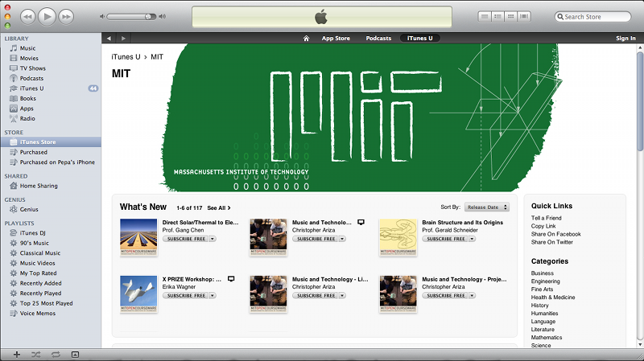
Task: Show artwork viewer button at bottom
Action: 75,355
